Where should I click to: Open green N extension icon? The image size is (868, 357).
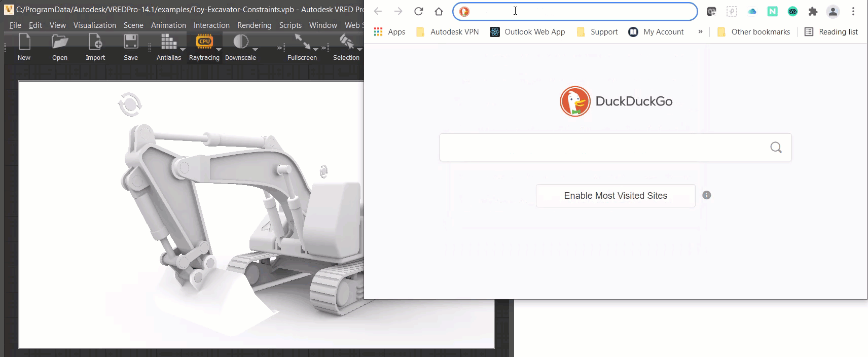[x=772, y=11]
